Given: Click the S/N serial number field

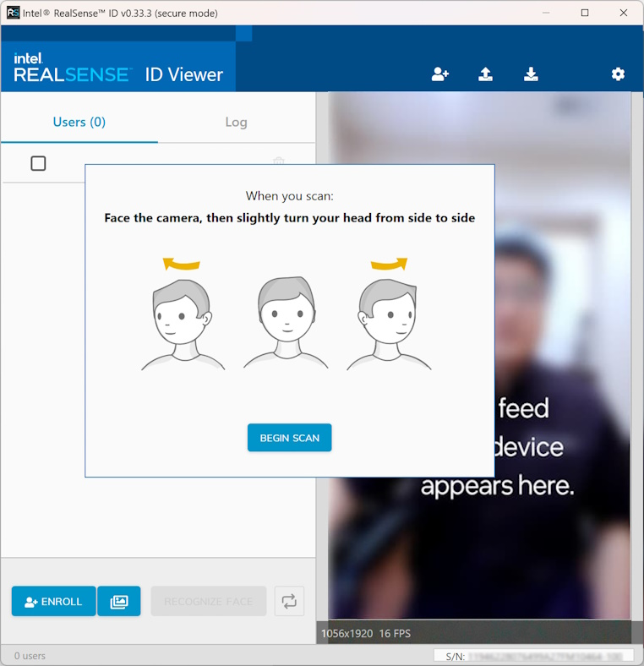Looking at the screenshot, I should coord(533,656).
